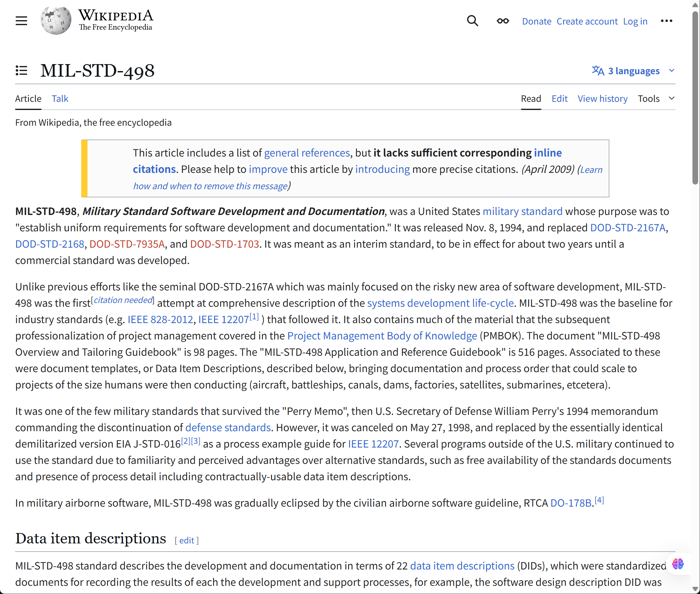The image size is (700, 594).
Task: Select the Read tab
Action: (x=531, y=99)
